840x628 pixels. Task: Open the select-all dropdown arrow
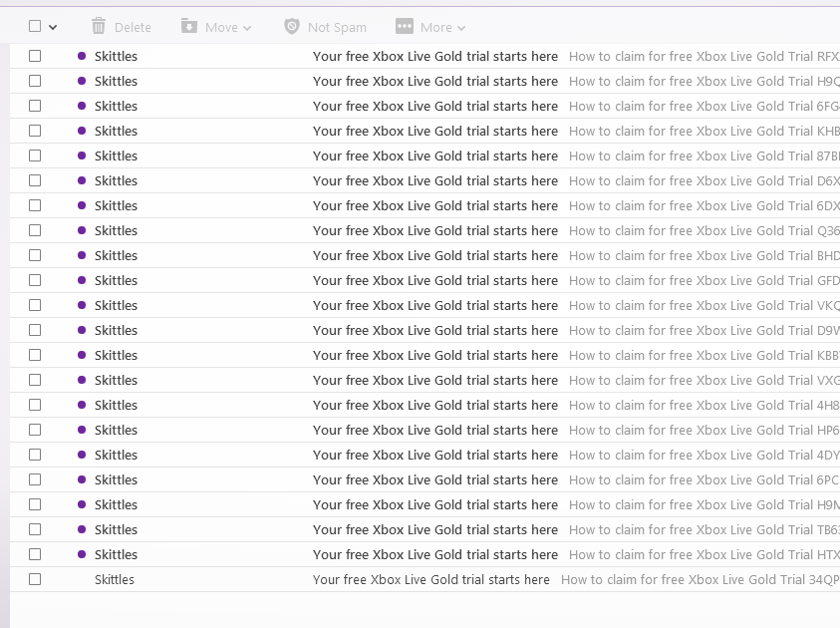(53, 28)
